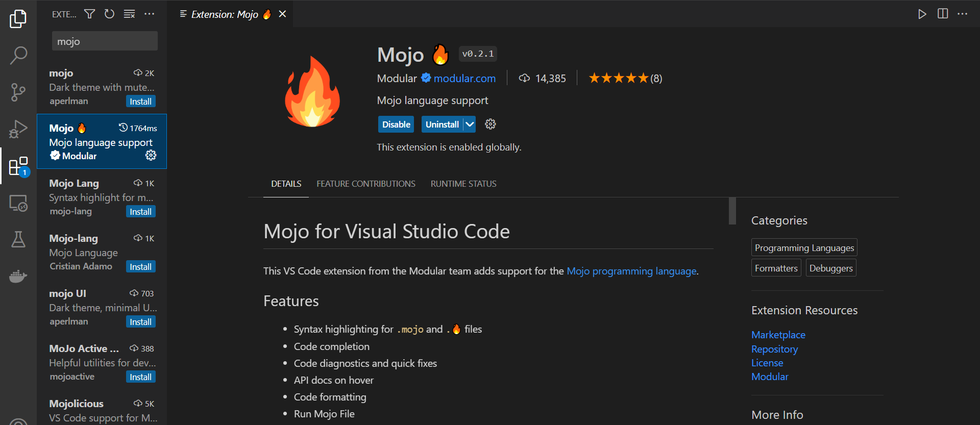Select the Debuggers category
Viewport: 980px width, 425px height.
pyautogui.click(x=831, y=268)
